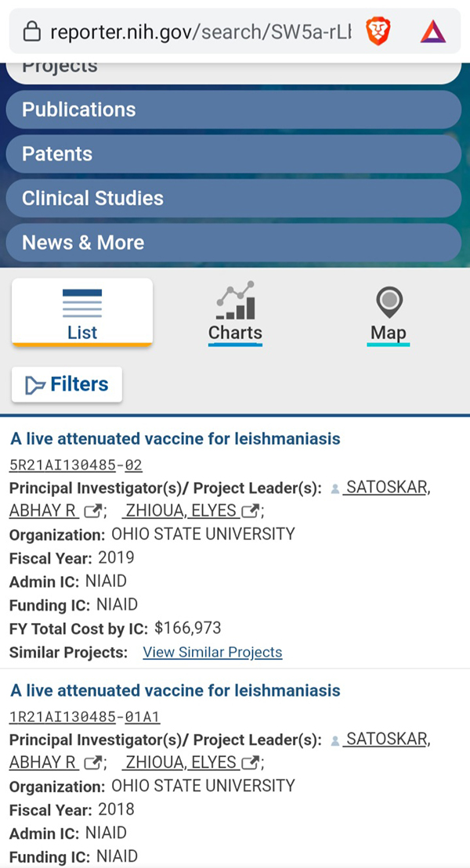The height and width of the screenshot is (868, 470).
Task: Tap the reporter.nih.gov address bar
Action: 196,31
